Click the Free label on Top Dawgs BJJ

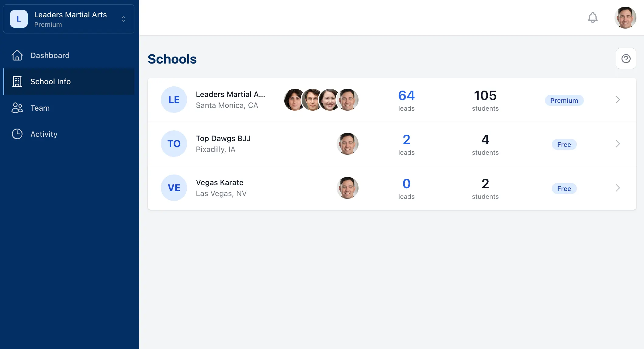pos(564,144)
